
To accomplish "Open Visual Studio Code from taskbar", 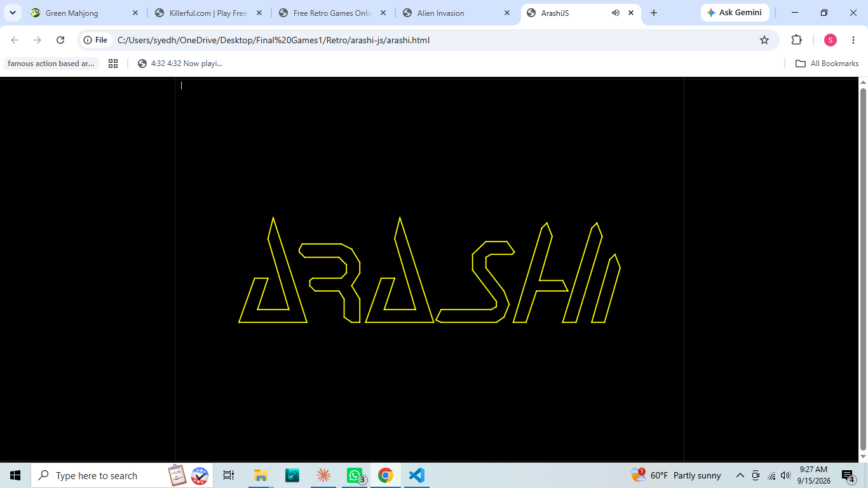I will (x=416, y=475).
